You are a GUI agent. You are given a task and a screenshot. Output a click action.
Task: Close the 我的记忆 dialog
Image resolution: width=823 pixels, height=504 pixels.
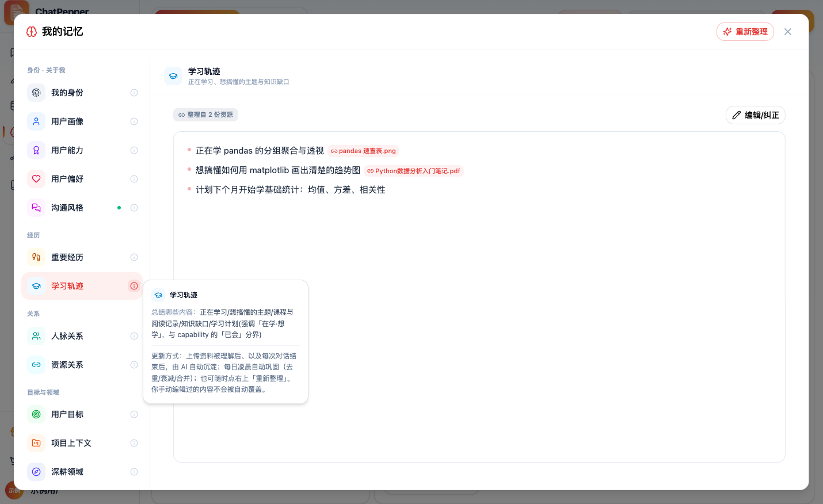tap(788, 32)
